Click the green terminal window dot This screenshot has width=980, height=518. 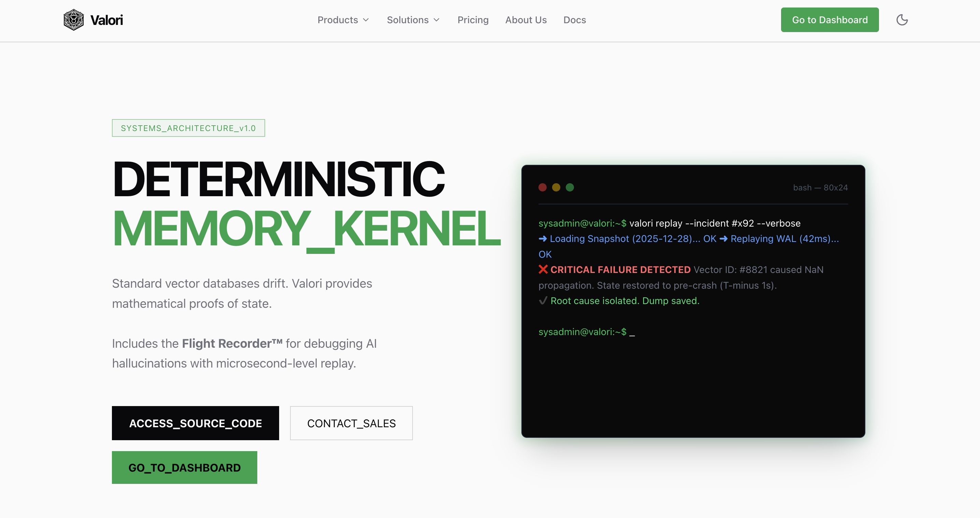pyautogui.click(x=570, y=187)
